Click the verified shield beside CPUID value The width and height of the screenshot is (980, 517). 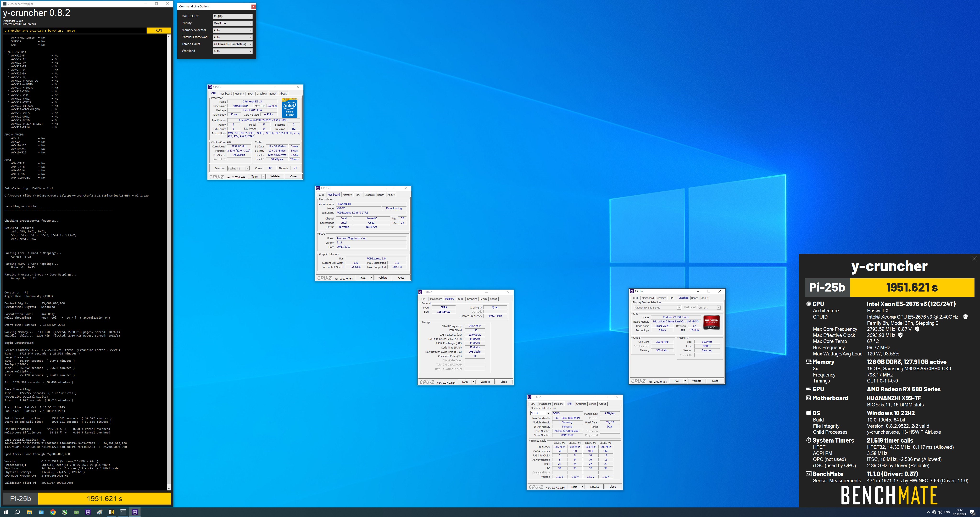965,317
